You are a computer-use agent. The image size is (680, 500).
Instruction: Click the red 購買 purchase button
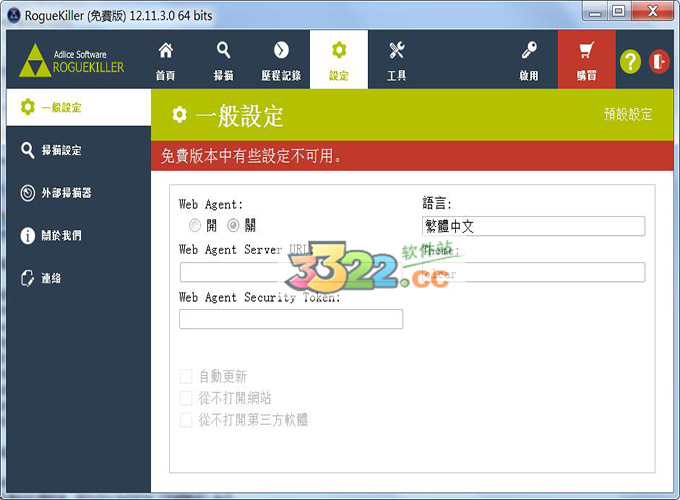click(586, 60)
